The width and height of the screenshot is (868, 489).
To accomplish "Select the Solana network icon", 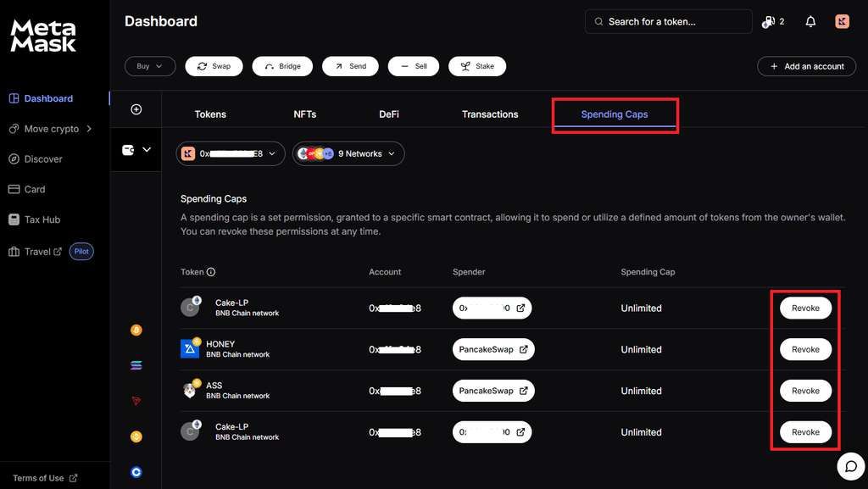I will point(136,365).
